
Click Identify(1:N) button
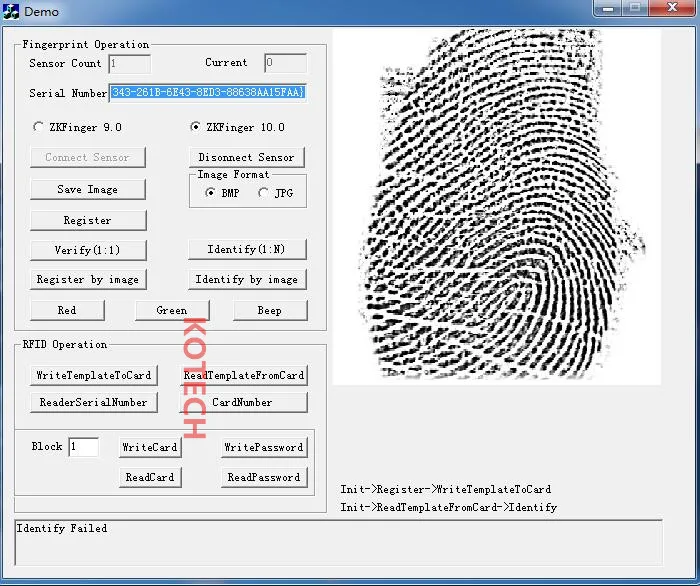247,249
